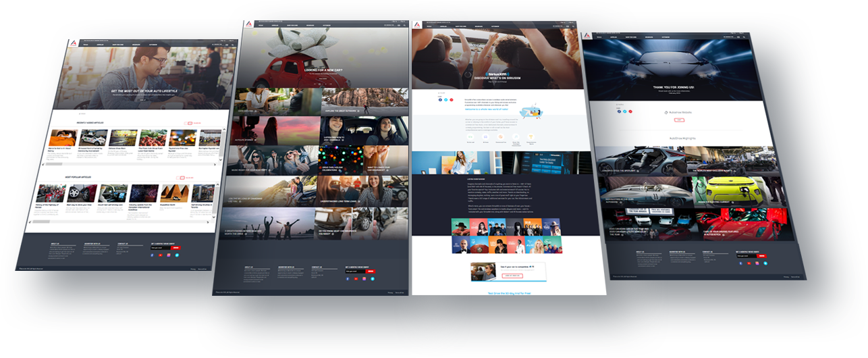The width and height of the screenshot is (868, 358).
Task: Click the red A logo on the new car page
Action: point(248,24)
